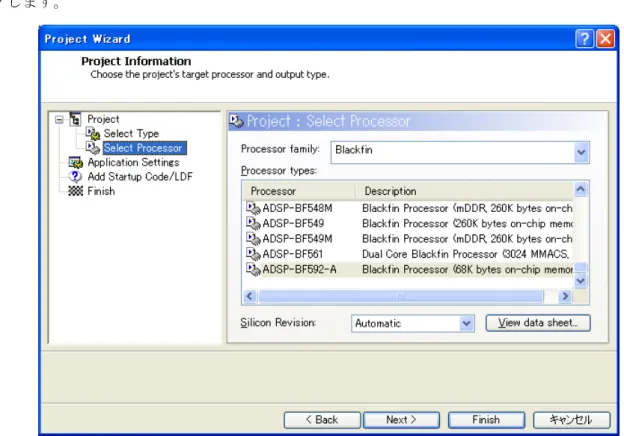Open the Select Type step
This screenshot has height=436, width=624.
point(131,133)
